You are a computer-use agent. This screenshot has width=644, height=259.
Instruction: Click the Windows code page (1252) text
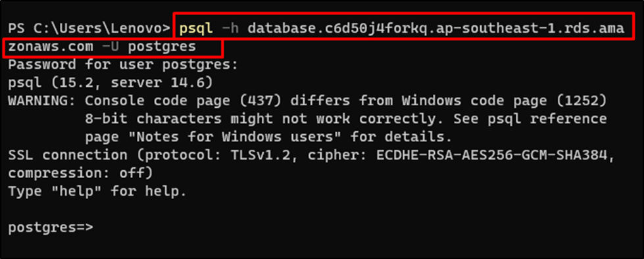pos(505,101)
